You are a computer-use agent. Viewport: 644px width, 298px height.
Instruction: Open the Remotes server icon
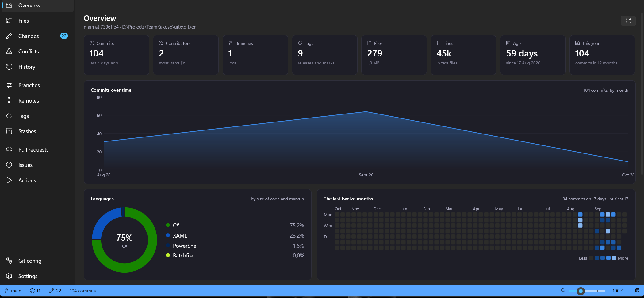coord(9,101)
